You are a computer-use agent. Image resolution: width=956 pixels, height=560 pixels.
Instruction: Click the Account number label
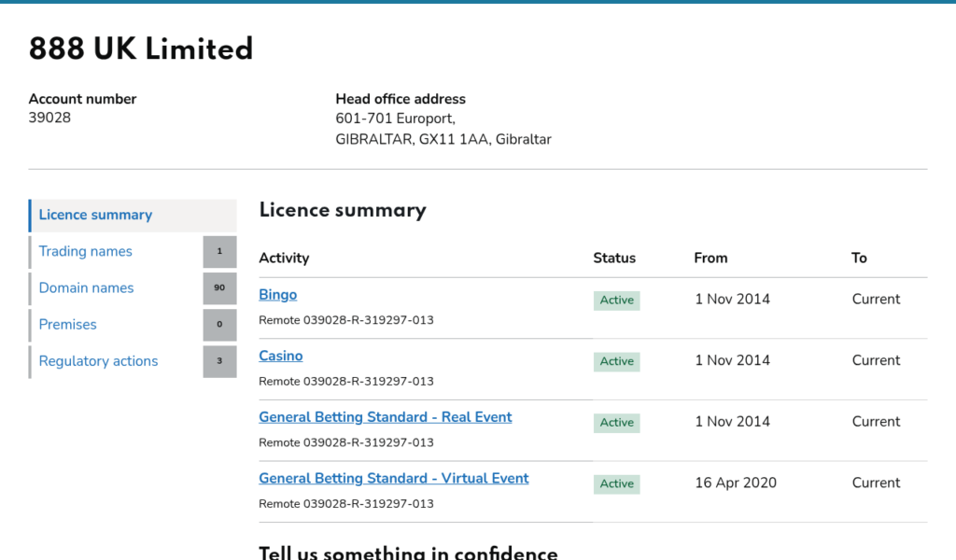[82, 99]
